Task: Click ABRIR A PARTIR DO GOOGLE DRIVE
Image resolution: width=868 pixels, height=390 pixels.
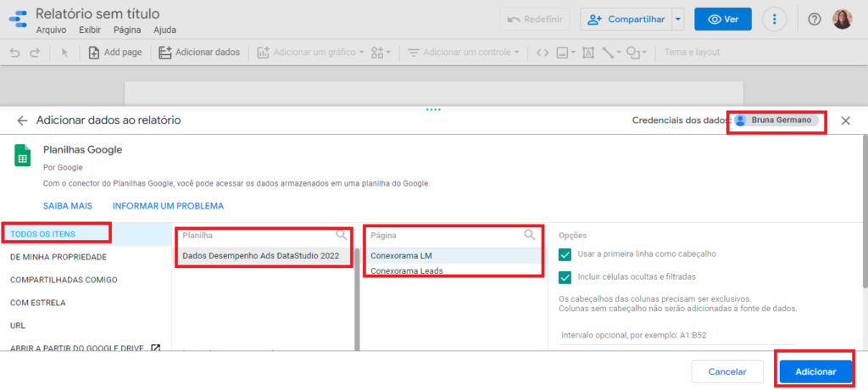Action: click(86, 348)
